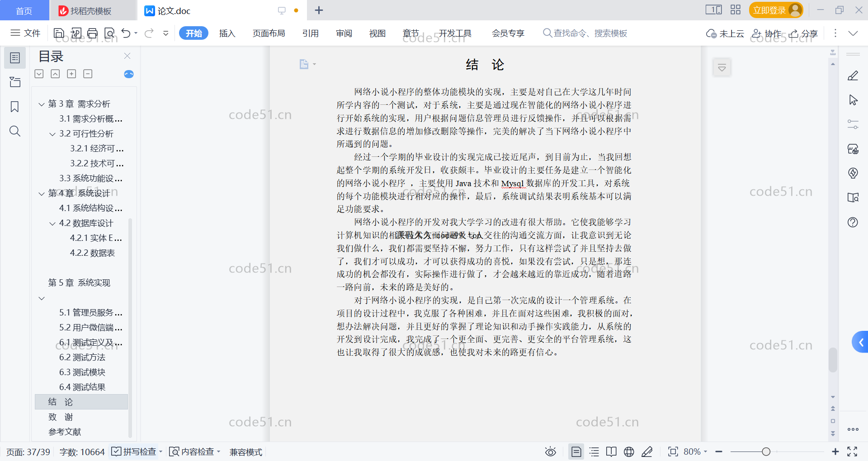This screenshot has width=868, height=461.
Task: Select 6.4 测试结果 in table of contents
Action: (x=81, y=387)
